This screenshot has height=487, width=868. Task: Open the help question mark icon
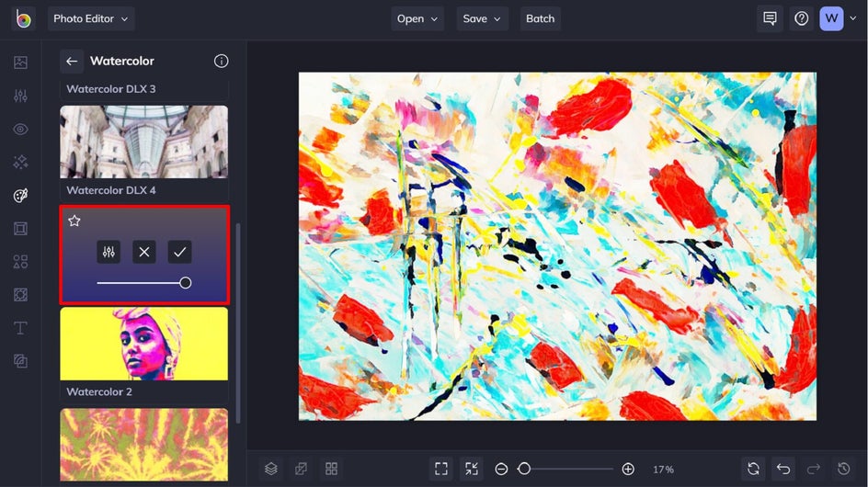click(x=801, y=18)
